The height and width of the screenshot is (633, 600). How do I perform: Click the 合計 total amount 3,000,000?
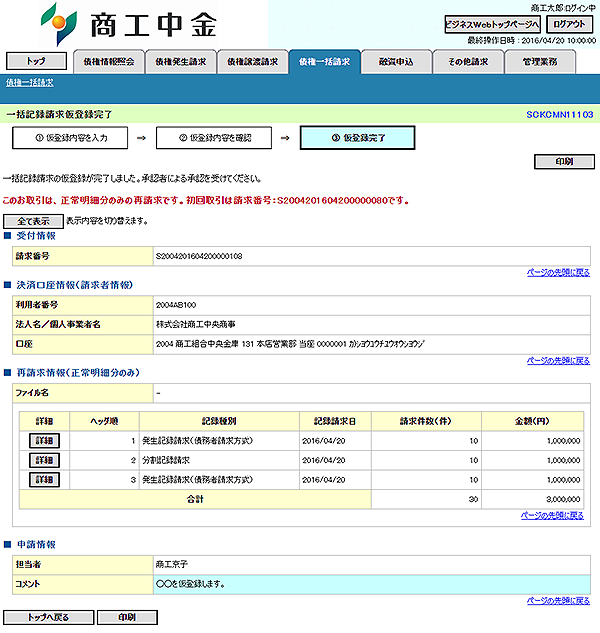click(x=563, y=499)
